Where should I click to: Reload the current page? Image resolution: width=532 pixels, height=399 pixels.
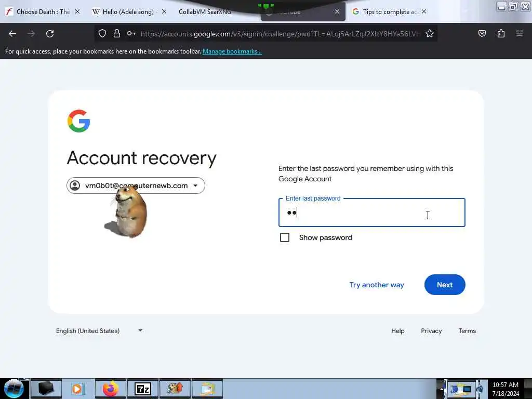(x=50, y=34)
